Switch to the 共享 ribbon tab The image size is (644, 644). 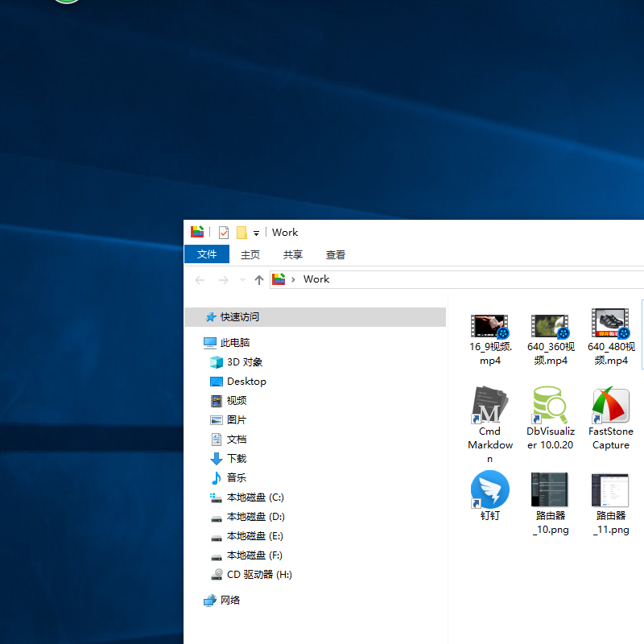(293, 254)
